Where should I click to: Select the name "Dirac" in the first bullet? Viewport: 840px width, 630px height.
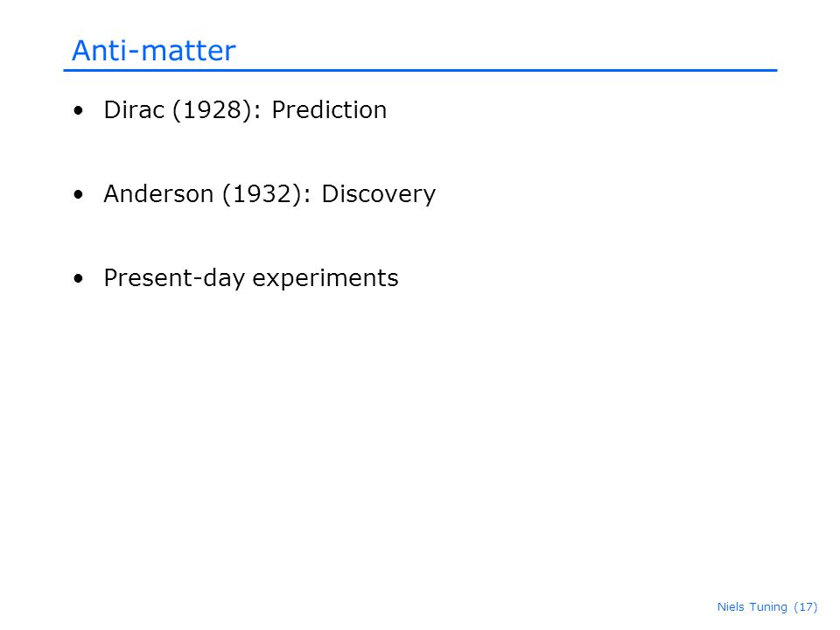[134, 110]
